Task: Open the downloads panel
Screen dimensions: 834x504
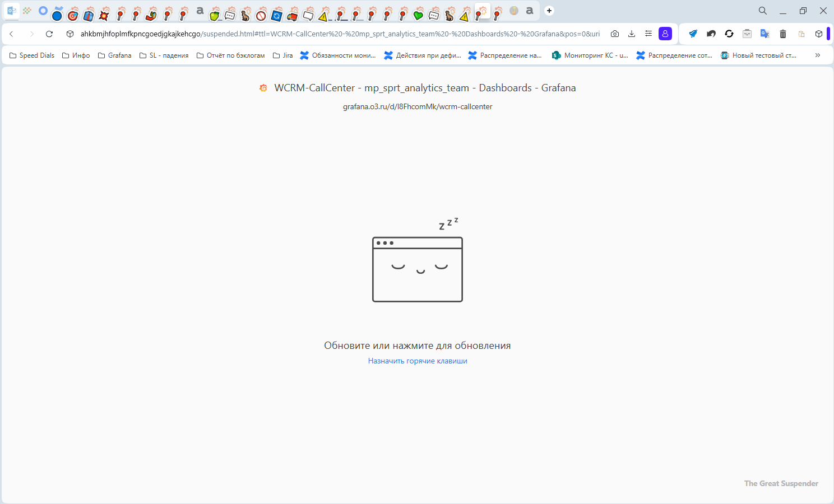Action: [632, 34]
